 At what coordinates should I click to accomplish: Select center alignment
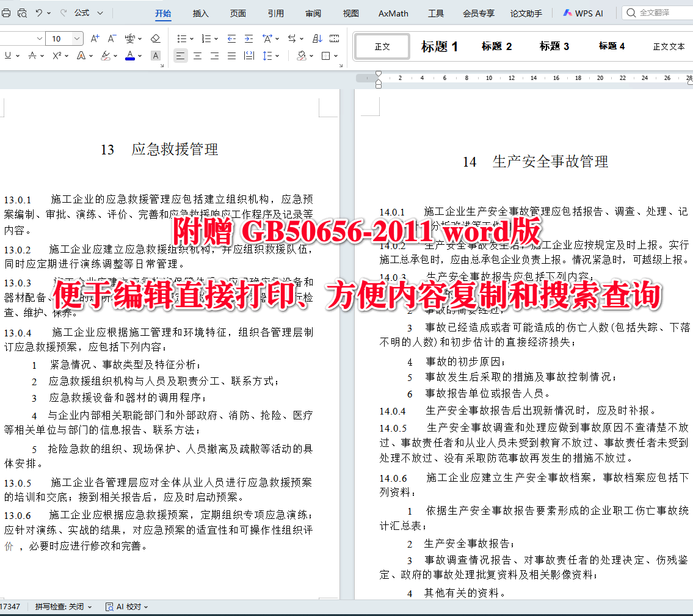tap(198, 56)
